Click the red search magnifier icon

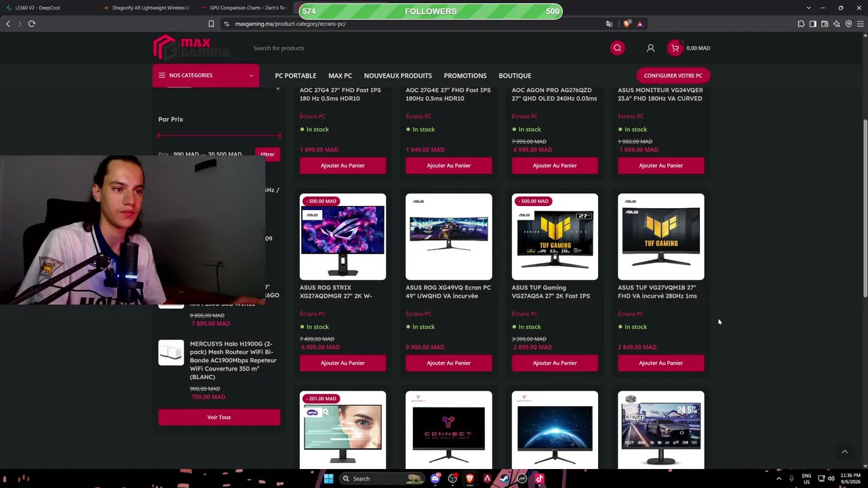tap(617, 48)
